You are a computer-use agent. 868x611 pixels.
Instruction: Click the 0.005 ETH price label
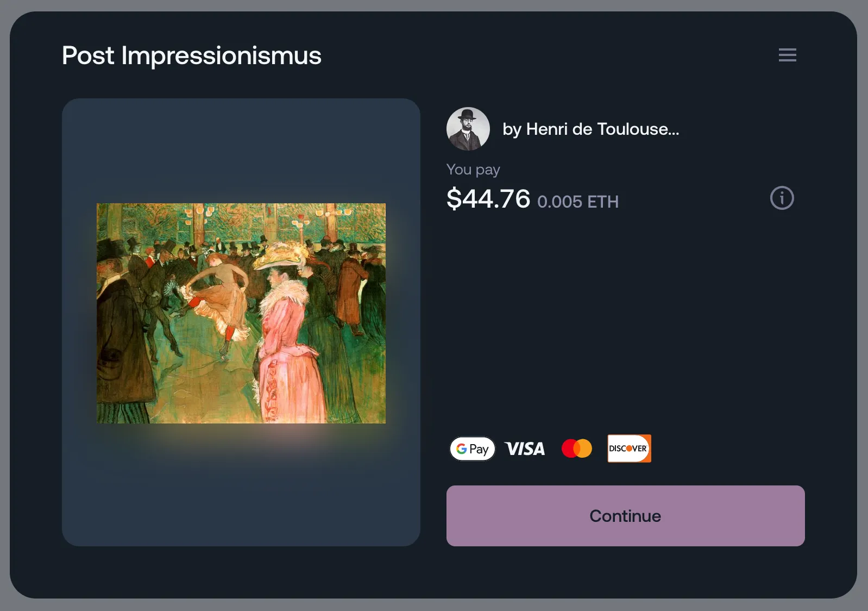pyautogui.click(x=578, y=202)
